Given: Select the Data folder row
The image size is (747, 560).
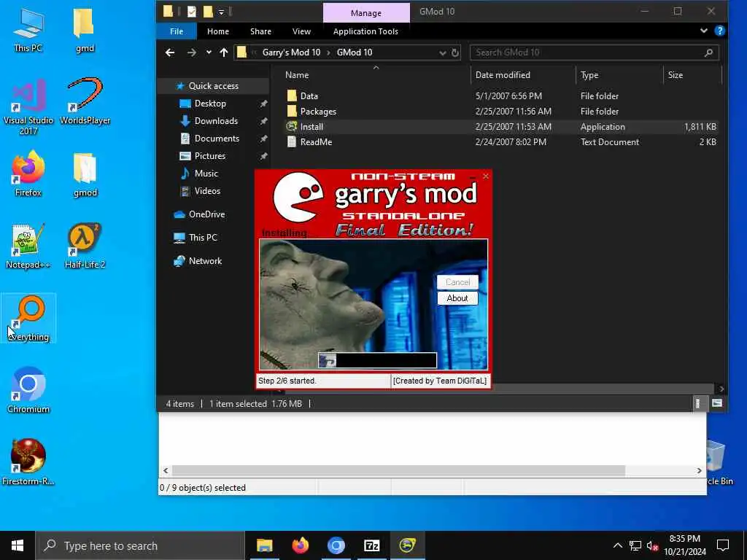Looking at the screenshot, I should pos(502,96).
